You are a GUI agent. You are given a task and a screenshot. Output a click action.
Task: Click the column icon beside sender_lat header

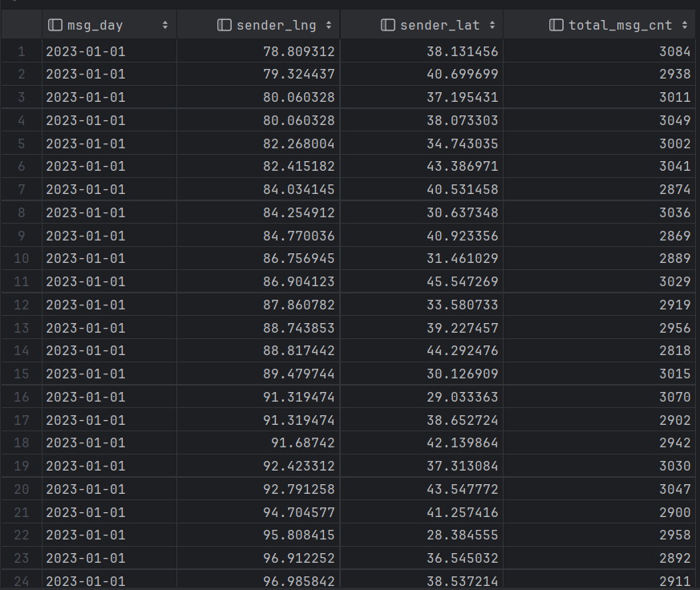click(x=388, y=26)
